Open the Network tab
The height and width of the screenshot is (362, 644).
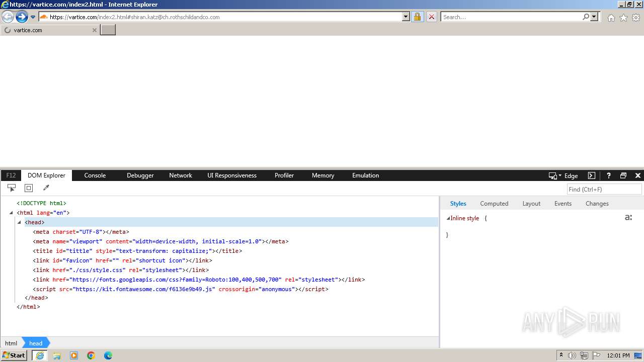[181, 175]
